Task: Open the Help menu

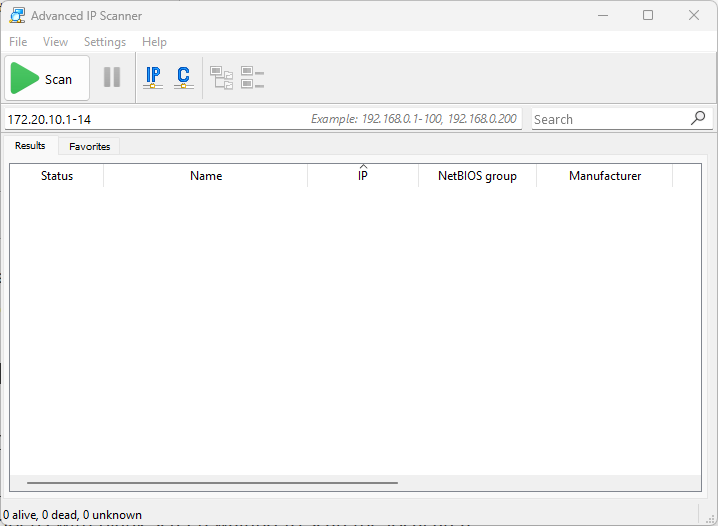Action: tap(154, 42)
